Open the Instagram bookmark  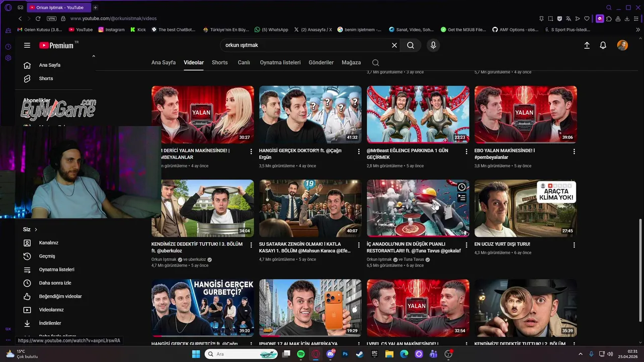tap(111, 30)
